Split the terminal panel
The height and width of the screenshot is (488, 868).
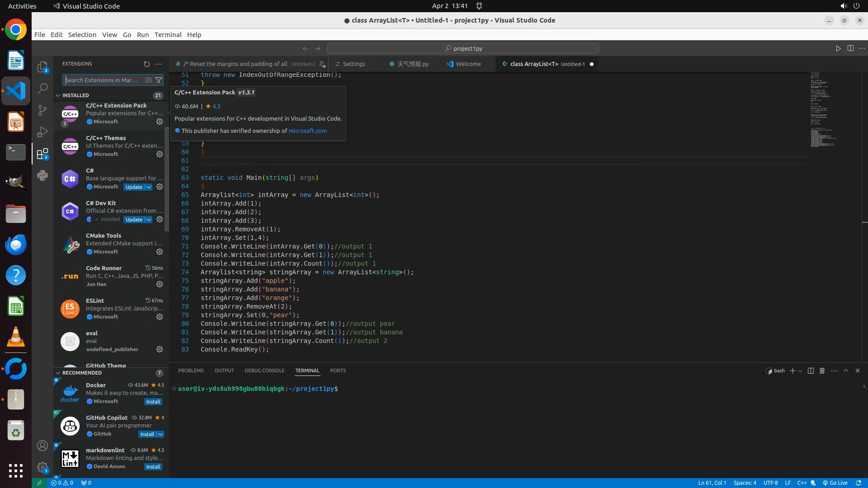(811, 371)
